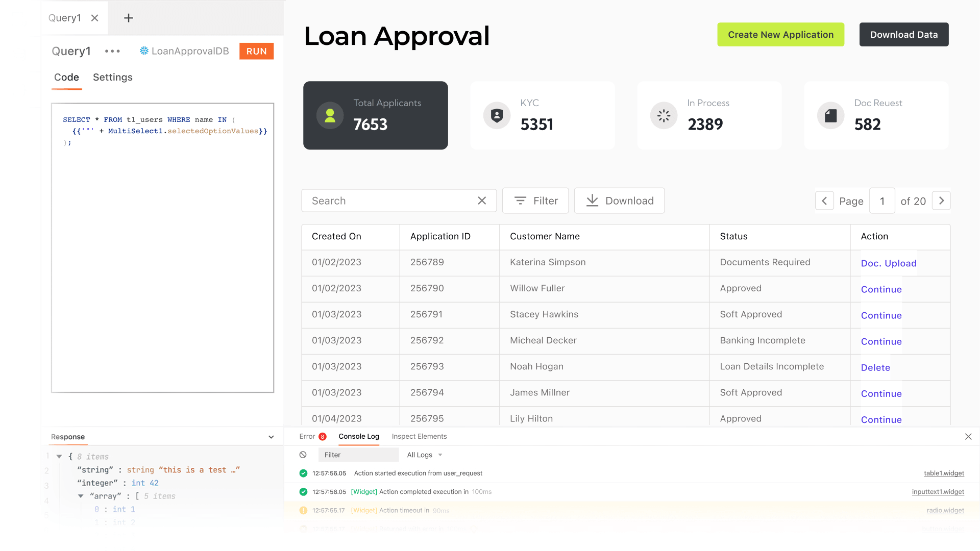Go to next page with right chevron
Viewport: 980px width, 551px height.
pyautogui.click(x=941, y=201)
